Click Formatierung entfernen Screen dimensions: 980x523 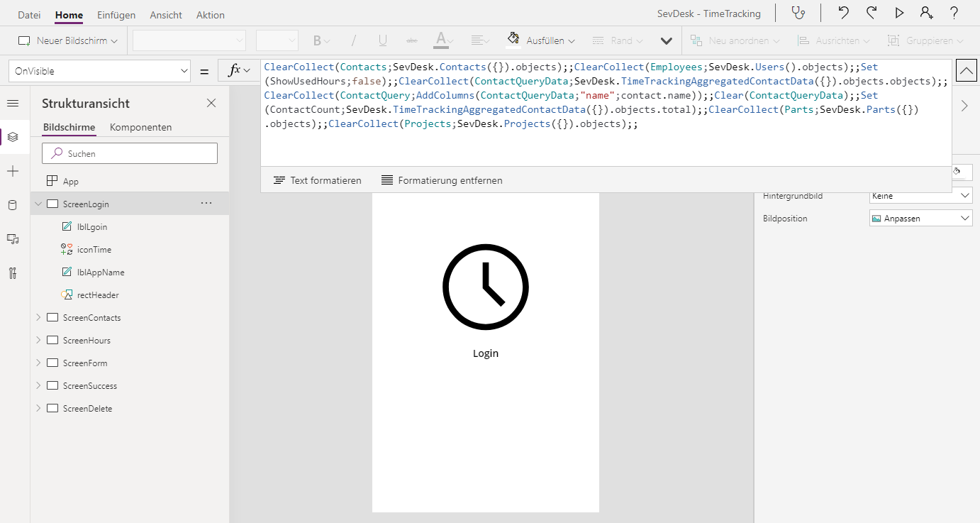tap(441, 180)
